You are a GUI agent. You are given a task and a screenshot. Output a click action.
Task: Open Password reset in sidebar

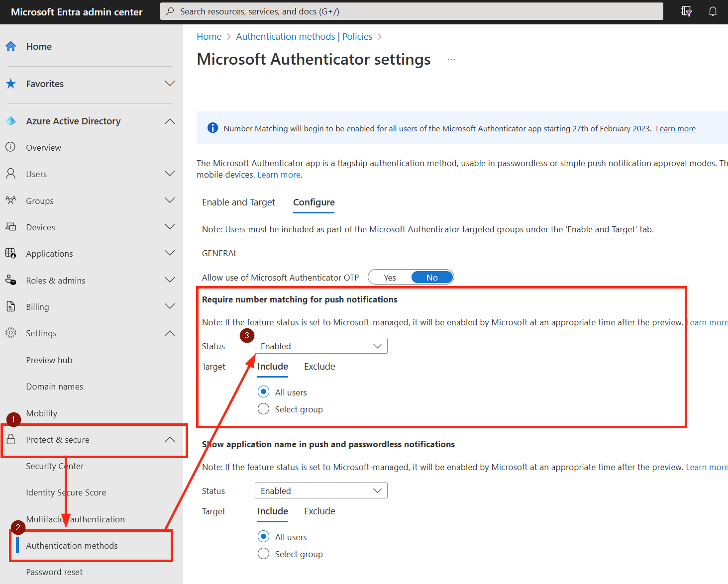coord(54,572)
